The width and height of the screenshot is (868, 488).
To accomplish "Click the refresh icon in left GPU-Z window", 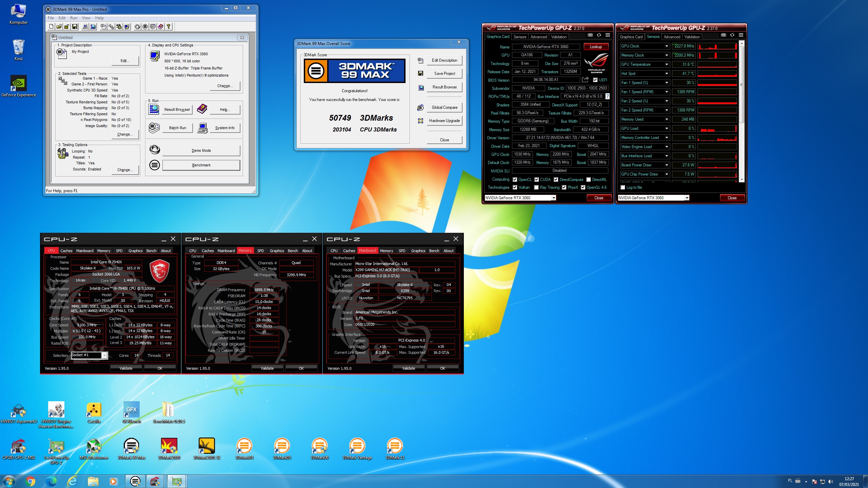I will [x=599, y=35].
